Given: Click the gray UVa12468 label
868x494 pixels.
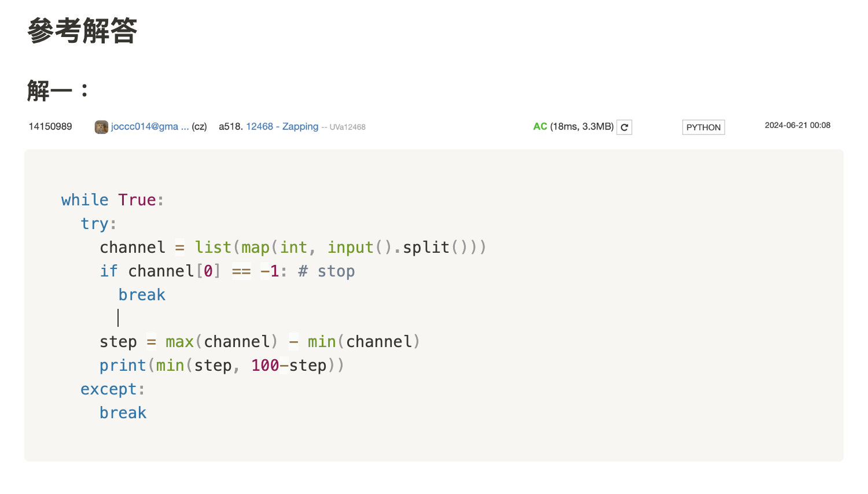Looking at the screenshot, I should click(x=347, y=127).
